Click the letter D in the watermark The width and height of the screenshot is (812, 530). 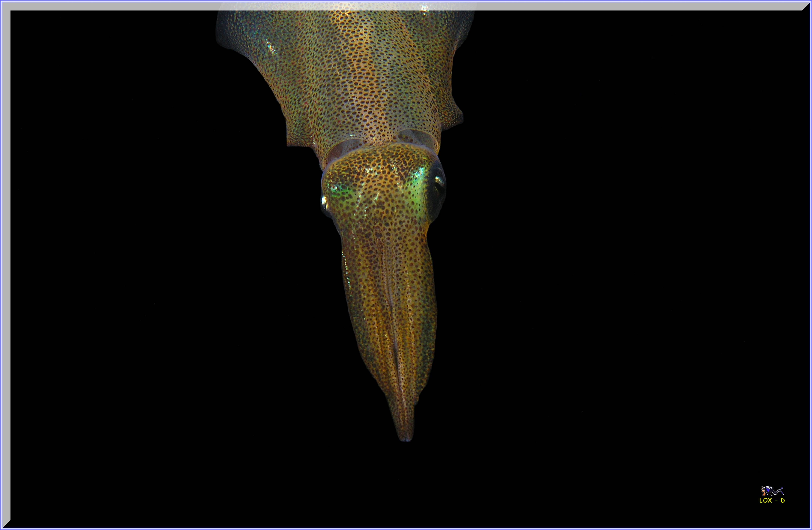(783, 500)
